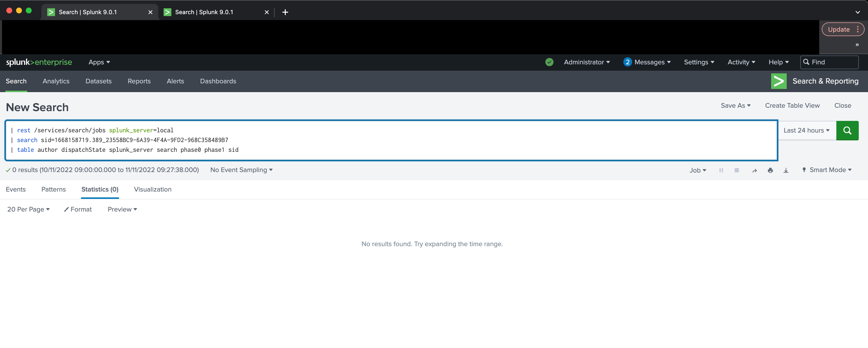Go to the Analytics nav item
Viewport: 868px width, 348px height.
[x=56, y=81]
